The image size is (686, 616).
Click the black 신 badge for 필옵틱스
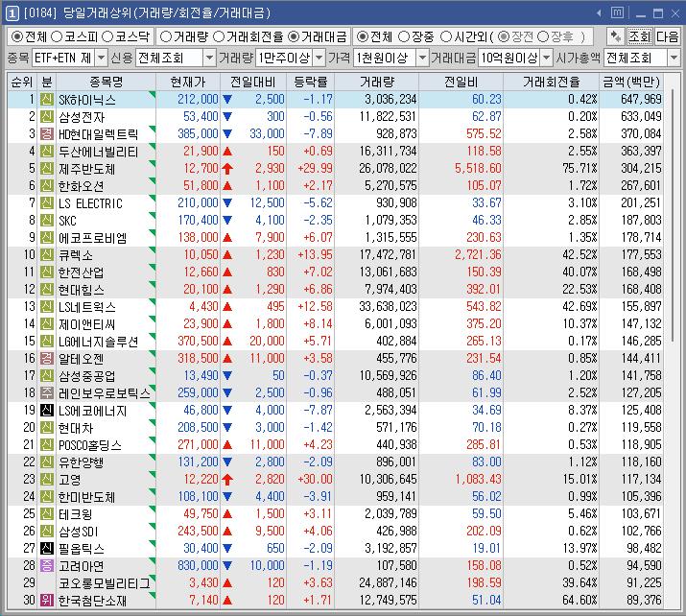[47, 548]
